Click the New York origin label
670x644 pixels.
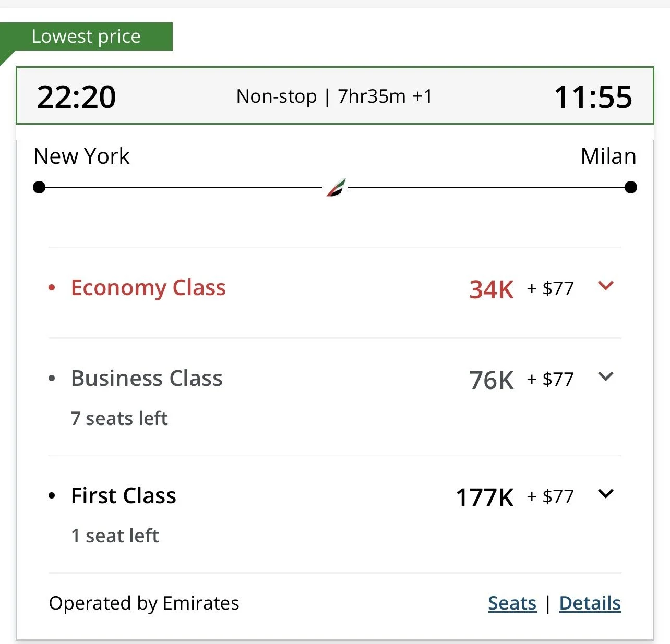[81, 156]
